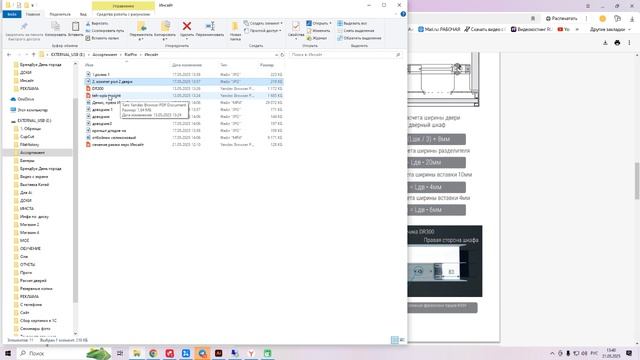This screenshot has height=360, width=640.
Task: Click the navigation pane vertical scrollbar
Action: point(76,200)
